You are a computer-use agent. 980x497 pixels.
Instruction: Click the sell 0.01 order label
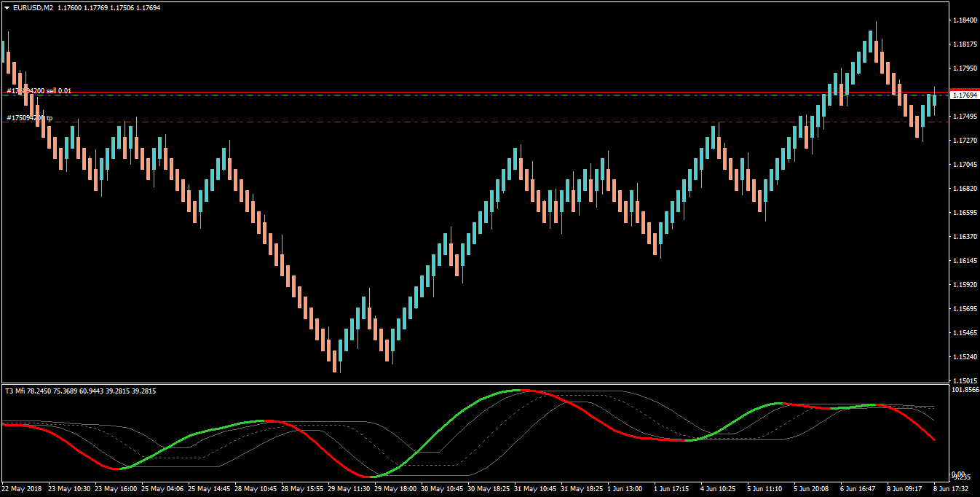[x=39, y=90]
